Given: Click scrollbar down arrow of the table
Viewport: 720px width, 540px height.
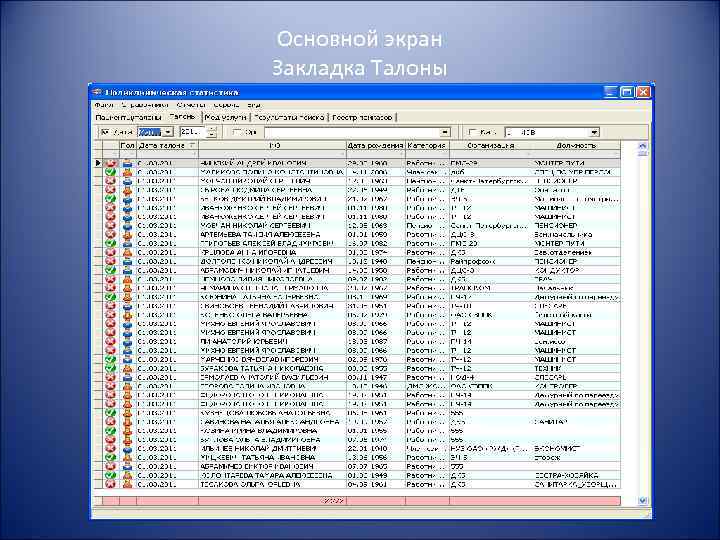Looking at the screenshot, I should [x=642, y=501].
